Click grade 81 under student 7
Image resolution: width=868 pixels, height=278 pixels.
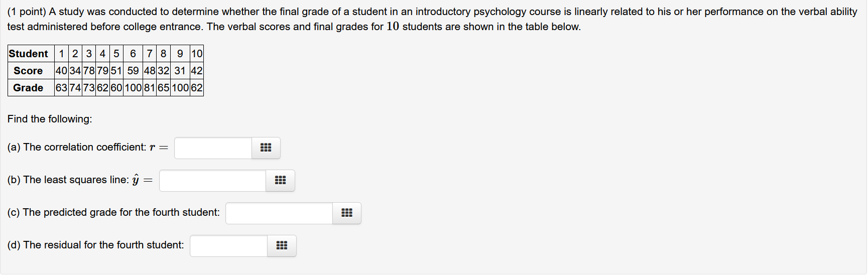149,88
